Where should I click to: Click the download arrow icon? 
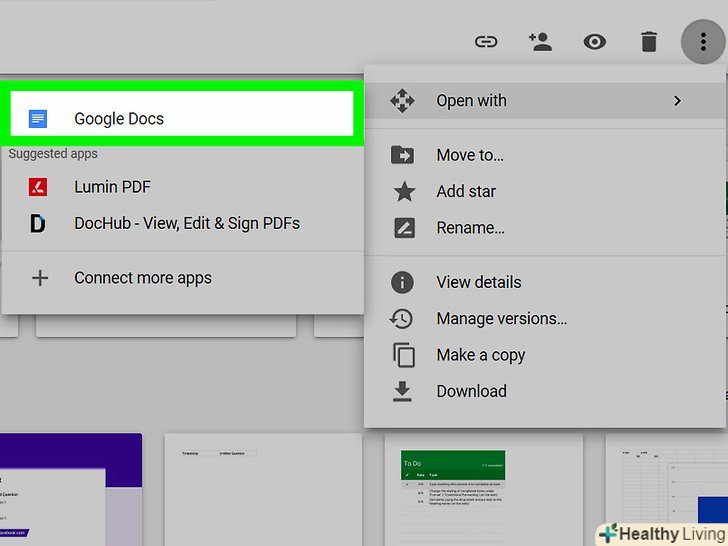coord(402,391)
